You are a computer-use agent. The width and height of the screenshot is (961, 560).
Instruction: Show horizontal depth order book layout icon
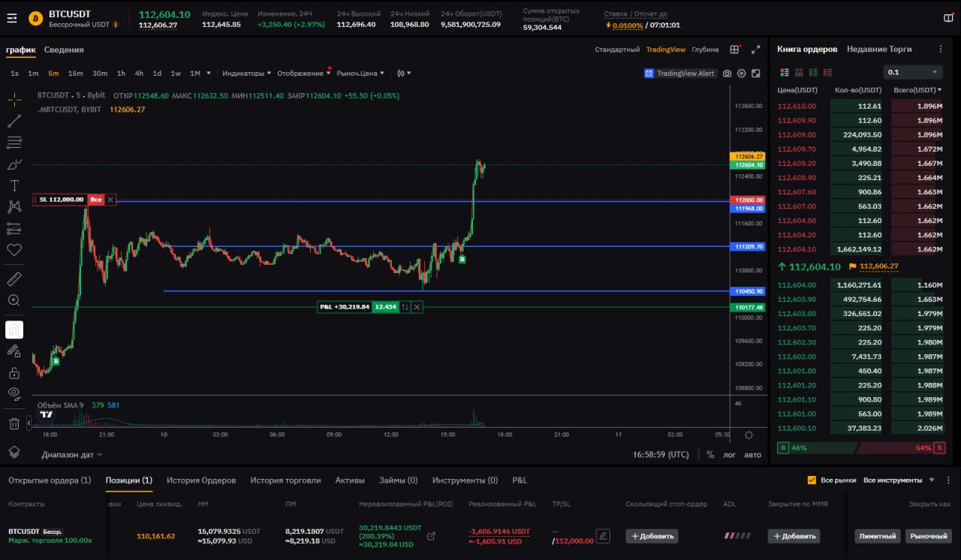coord(799,72)
